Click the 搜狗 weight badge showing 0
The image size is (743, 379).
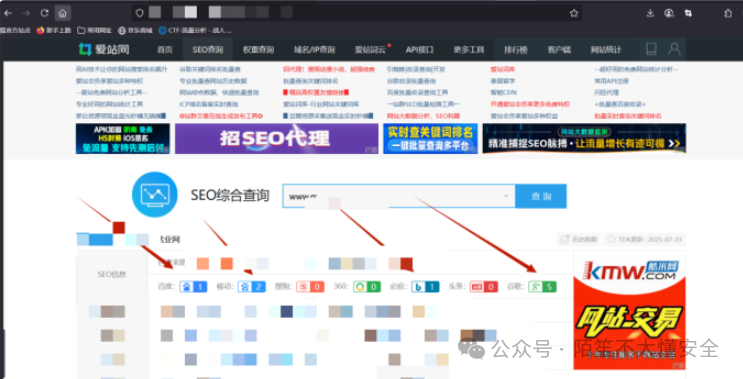tap(310, 287)
